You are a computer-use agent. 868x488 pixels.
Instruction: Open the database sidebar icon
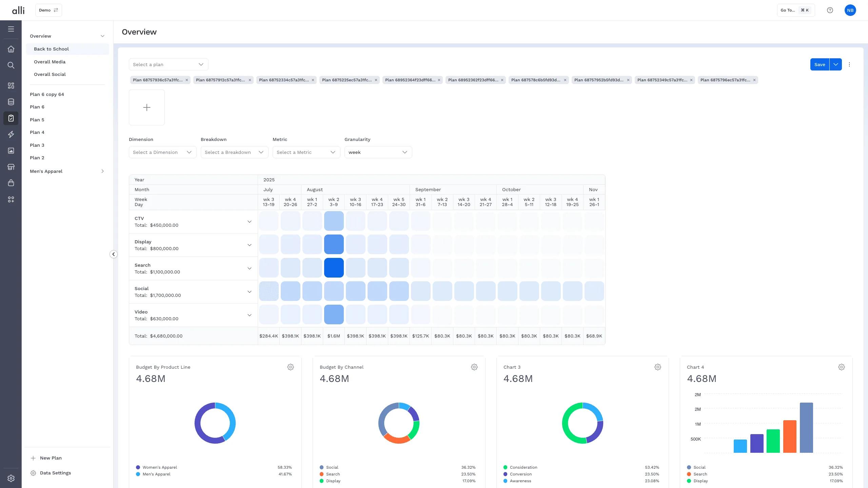point(11,102)
